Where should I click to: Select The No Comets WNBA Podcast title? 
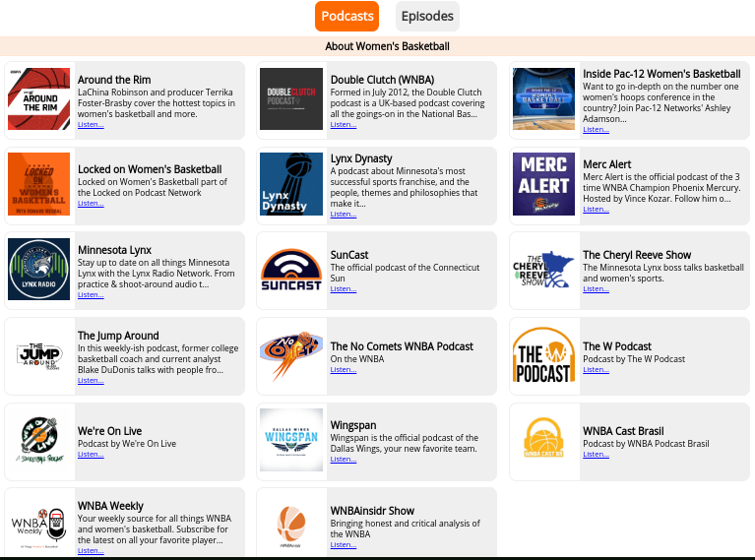402,346
